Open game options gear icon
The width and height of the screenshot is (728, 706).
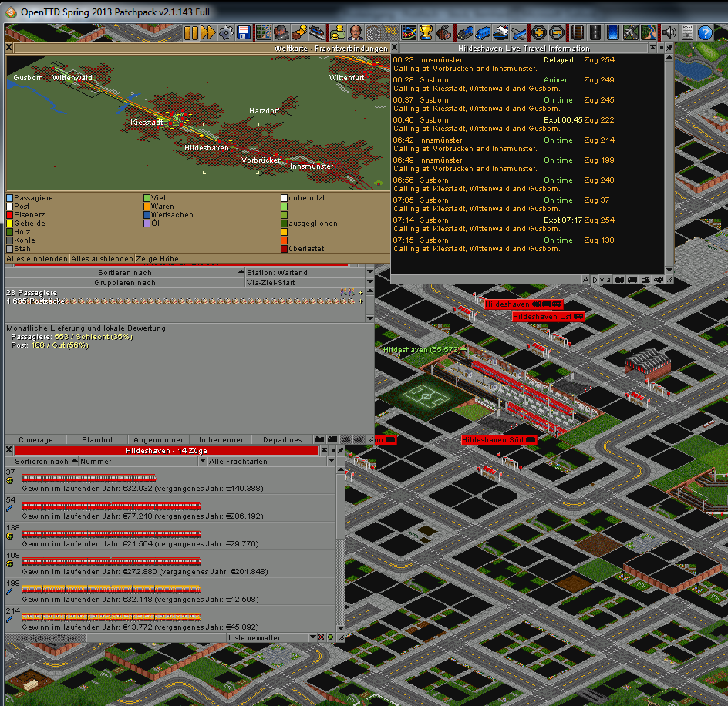tap(226, 32)
